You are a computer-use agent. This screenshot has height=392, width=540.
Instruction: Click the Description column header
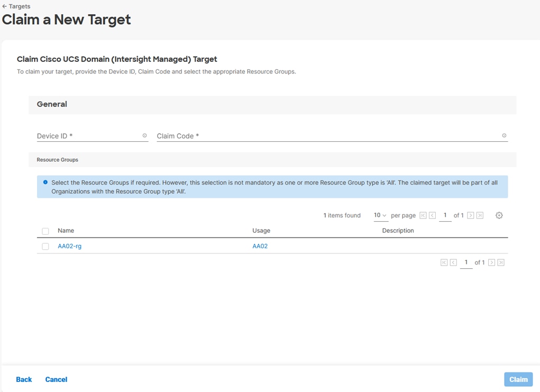(x=398, y=231)
